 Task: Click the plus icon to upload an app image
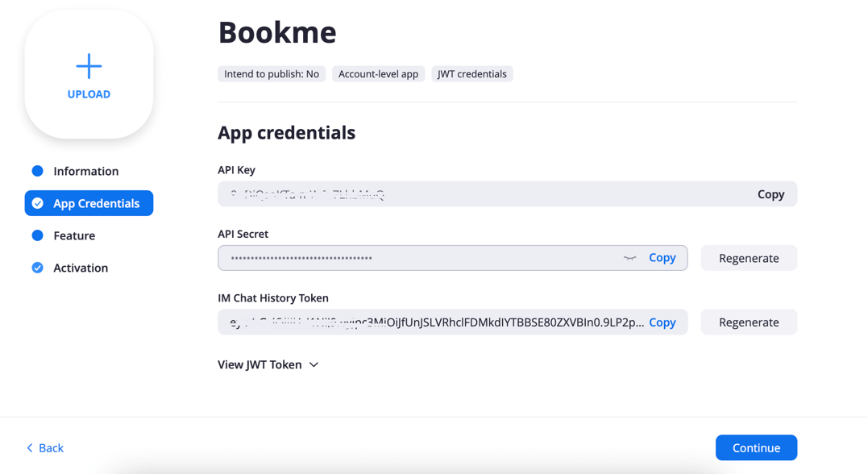click(89, 66)
